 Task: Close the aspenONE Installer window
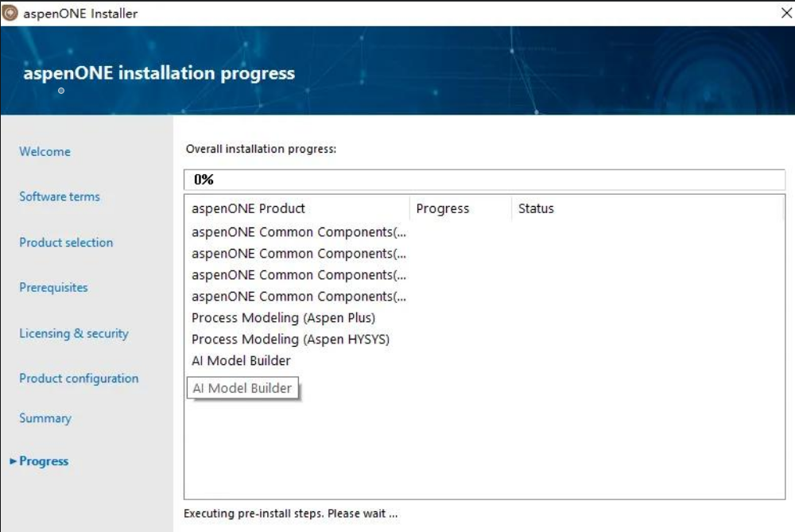click(786, 14)
